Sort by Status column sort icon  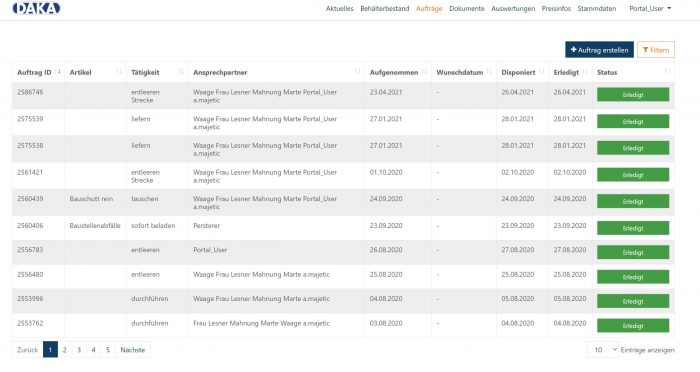coord(667,72)
